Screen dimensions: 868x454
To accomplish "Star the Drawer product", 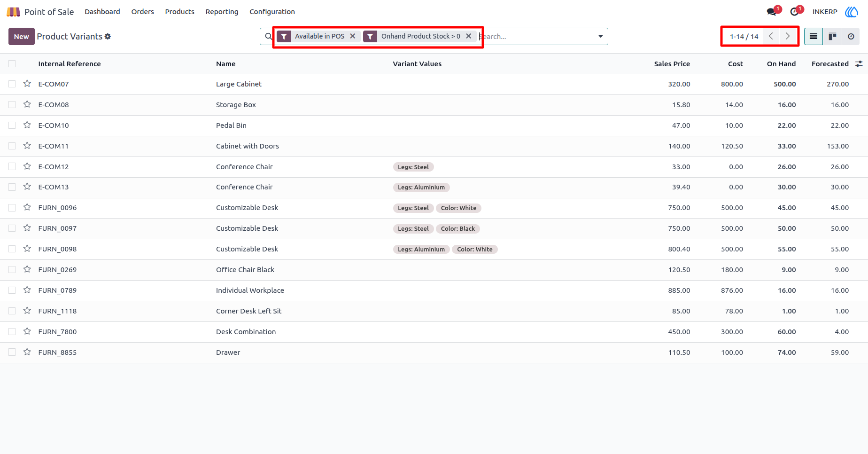I will [x=27, y=352].
